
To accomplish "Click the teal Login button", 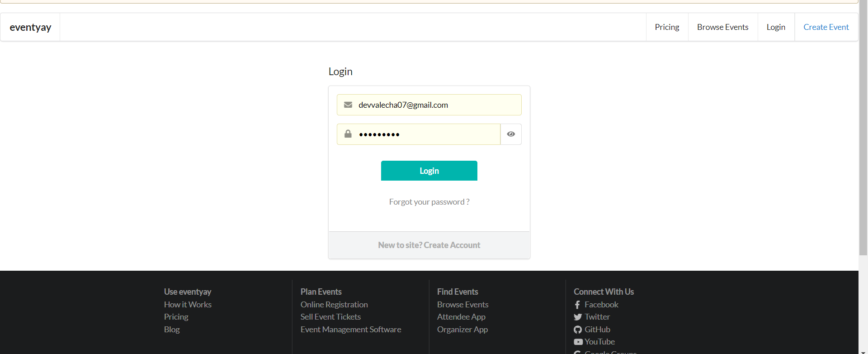I will click(x=429, y=171).
